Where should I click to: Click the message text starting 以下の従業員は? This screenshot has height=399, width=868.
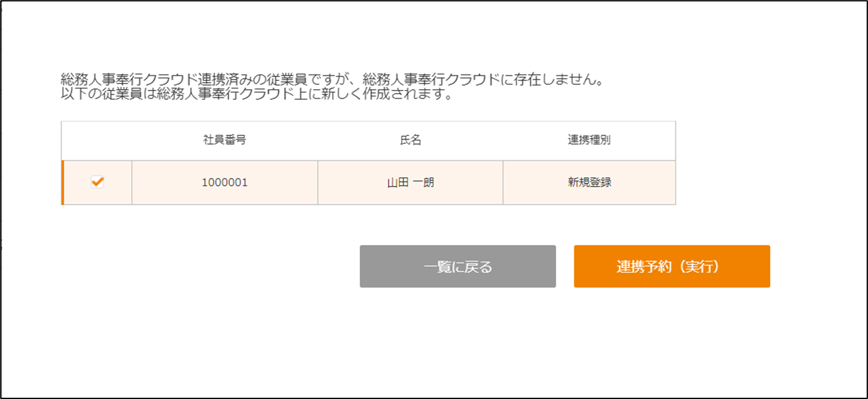tap(257, 96)
